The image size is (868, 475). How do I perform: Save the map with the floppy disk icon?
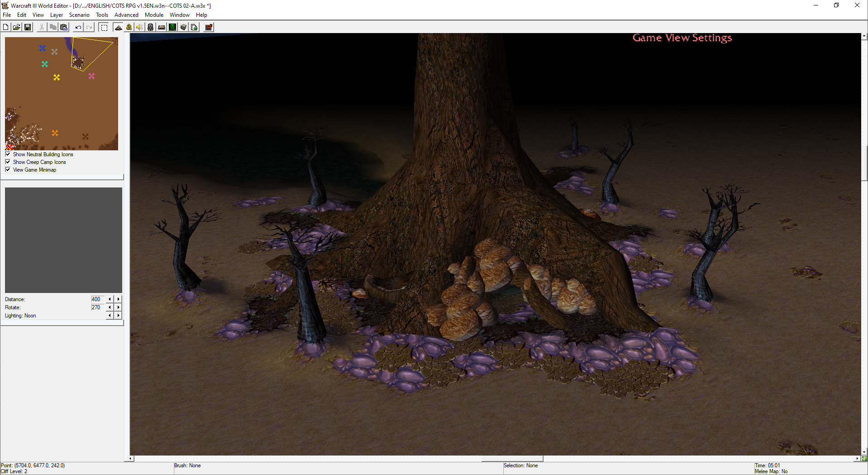[28, 27]
